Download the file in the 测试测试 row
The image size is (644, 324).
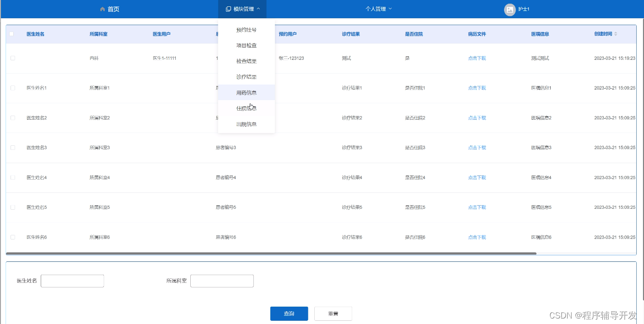(477, 58)
